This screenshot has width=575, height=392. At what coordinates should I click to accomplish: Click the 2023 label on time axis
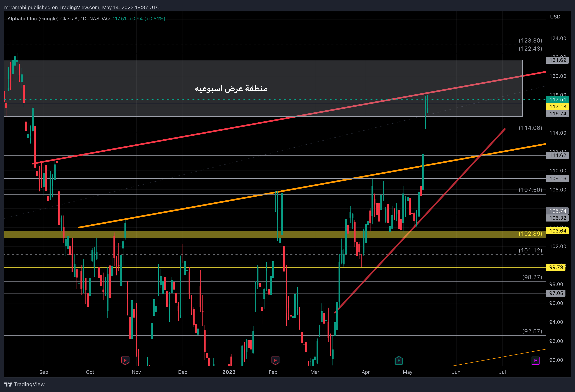pyautogui.click(x=229, y=372)
